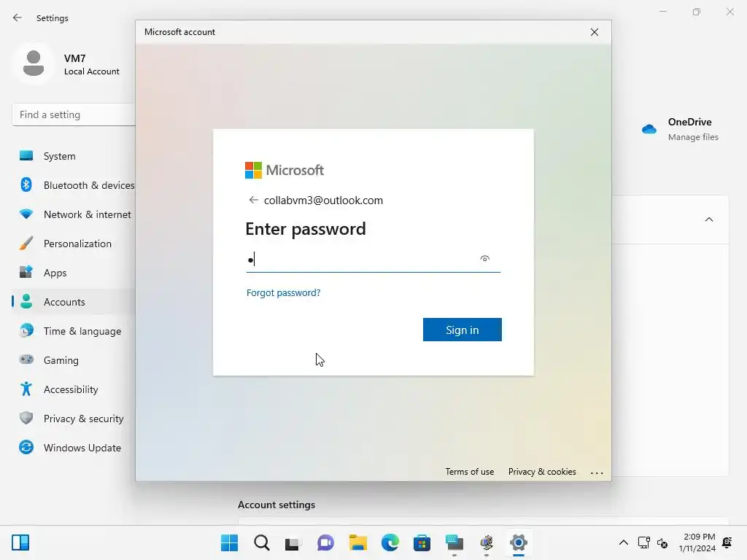Open the three-dot more options menu
This screenshot has height=560, width=747.
click(597, 472)
